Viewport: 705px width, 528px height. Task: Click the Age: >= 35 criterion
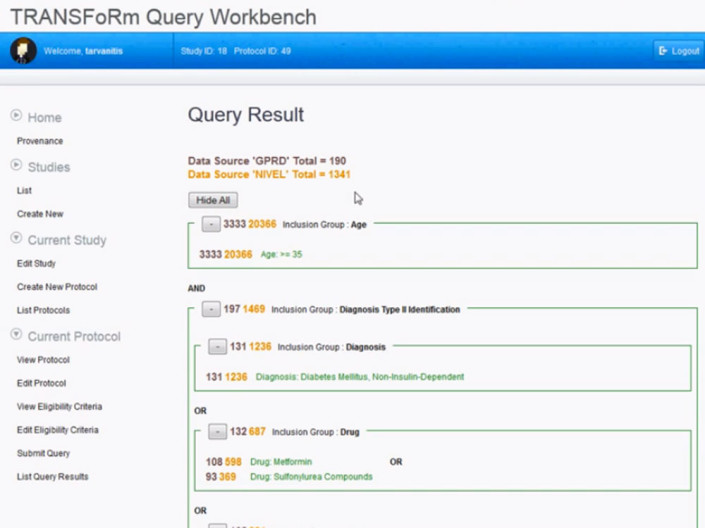tap(281, 255)
